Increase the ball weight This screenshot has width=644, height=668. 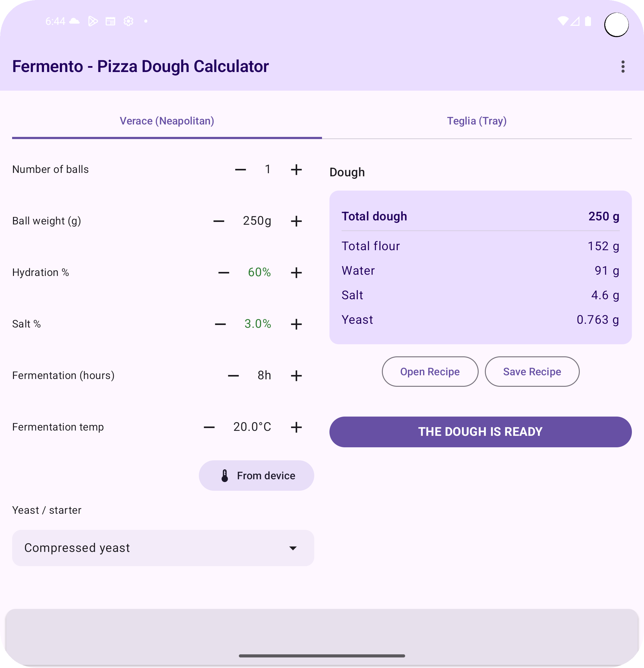coord(296,221)
